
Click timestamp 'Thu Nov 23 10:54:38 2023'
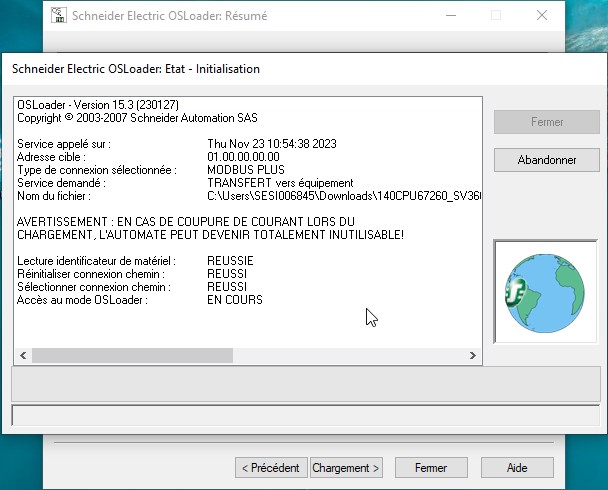click(x=272, y=144)
